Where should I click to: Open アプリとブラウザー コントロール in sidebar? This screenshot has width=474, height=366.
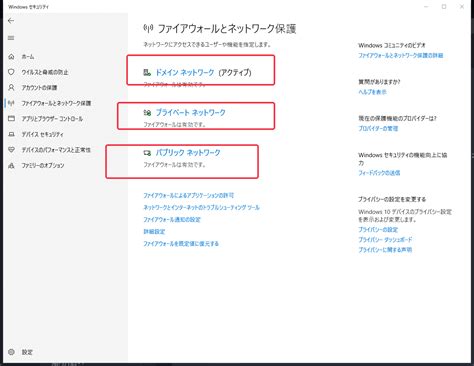pos(52,119)
